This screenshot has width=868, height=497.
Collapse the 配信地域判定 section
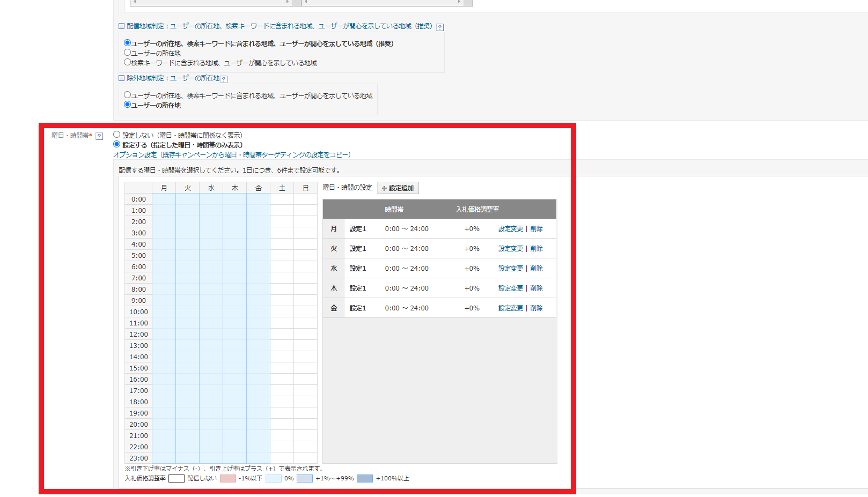point(121,26)
